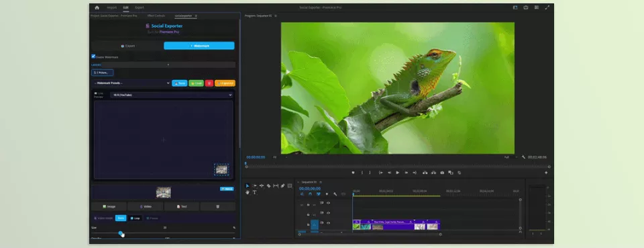Add a Text watermark layer
Viewport: 644px width, 248px height.
pyautogui.click(x=182, y=206)
